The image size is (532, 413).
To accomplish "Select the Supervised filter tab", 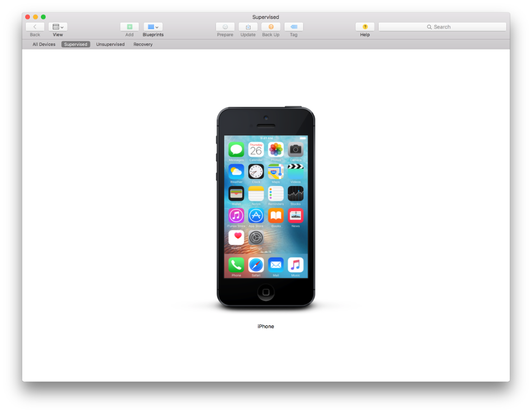I will [x=76, y=45].
